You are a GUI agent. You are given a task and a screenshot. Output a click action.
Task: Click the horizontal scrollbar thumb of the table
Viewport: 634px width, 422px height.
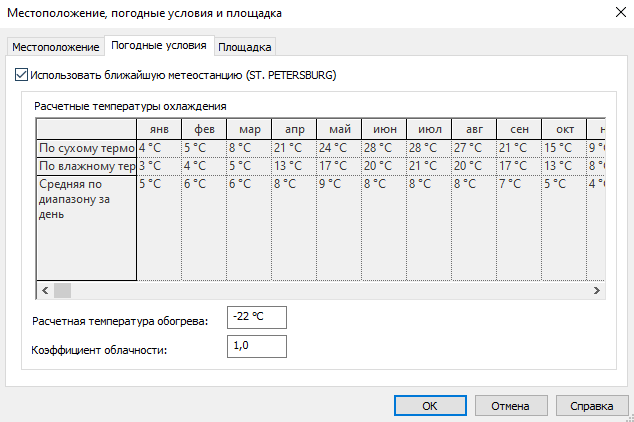(x=63, y=290)
